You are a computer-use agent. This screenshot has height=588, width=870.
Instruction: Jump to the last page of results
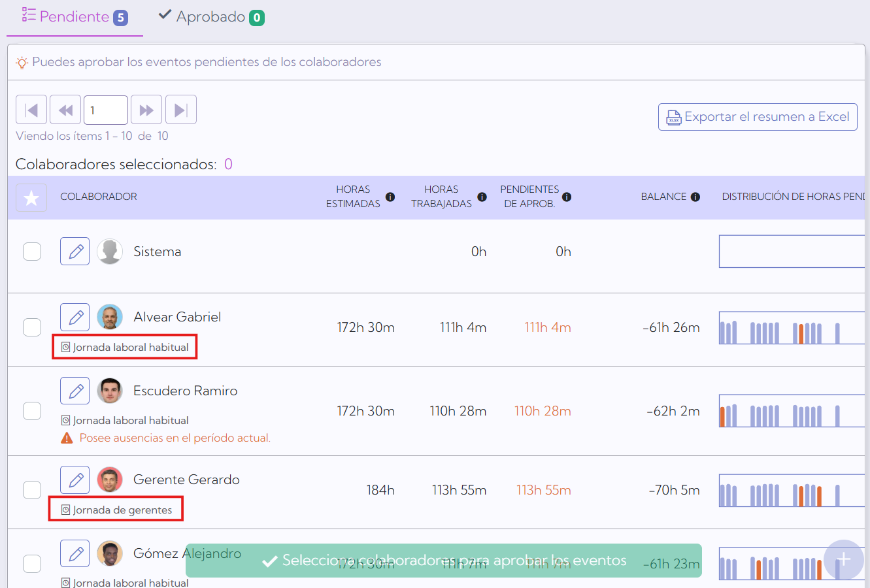click(x=181, y=110)
